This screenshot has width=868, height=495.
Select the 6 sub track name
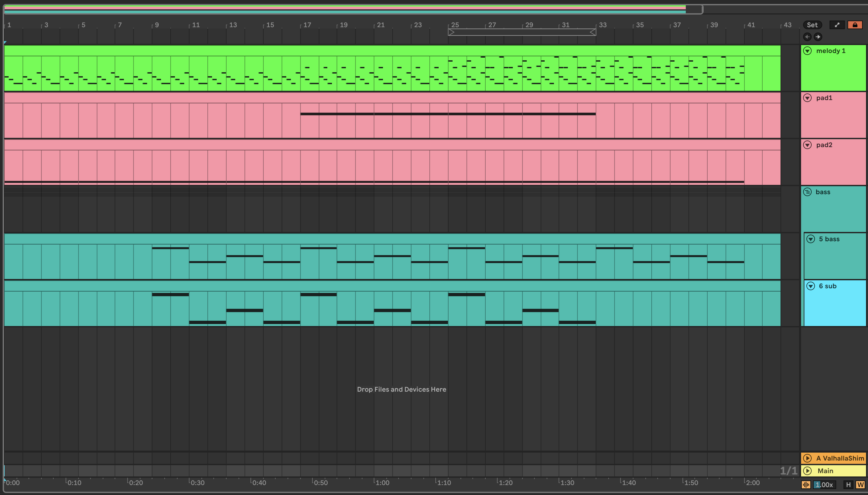click(x=828, y=286)
